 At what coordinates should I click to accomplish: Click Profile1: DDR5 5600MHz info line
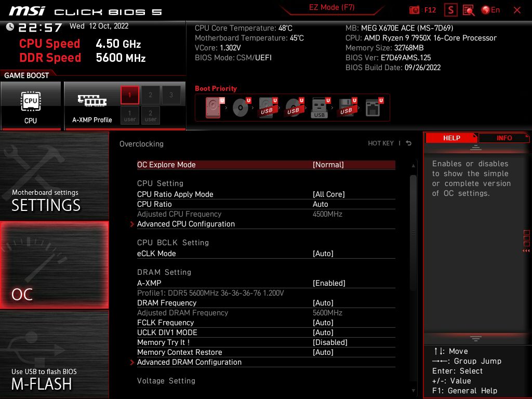210,293
